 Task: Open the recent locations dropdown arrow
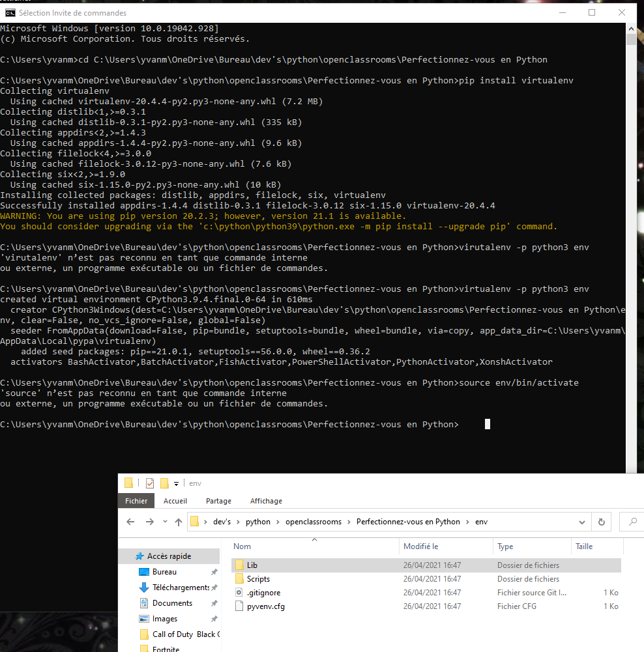coord(165,522)
